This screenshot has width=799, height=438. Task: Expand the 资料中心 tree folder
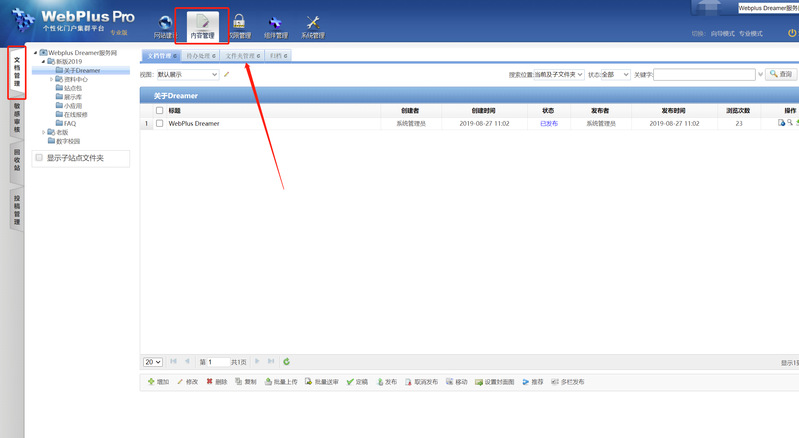click(52, 79)
